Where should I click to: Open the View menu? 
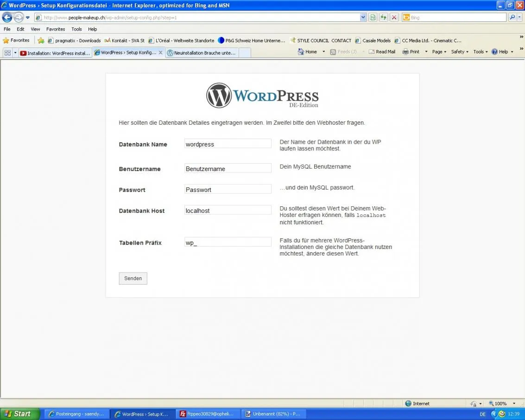pyautogui.click(x=35, y=29)
